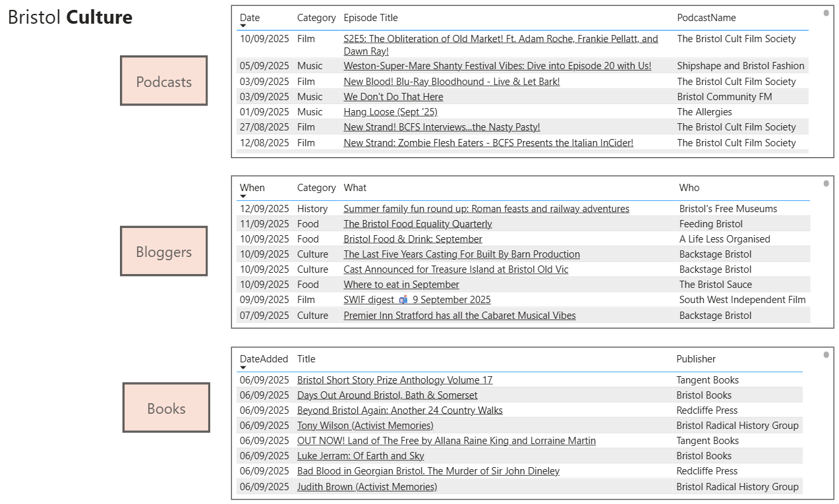Open Premier Inn Stratford Cabaret link
Image resolution: width=839 pixels, height=504 pixels.
(460, 316)
